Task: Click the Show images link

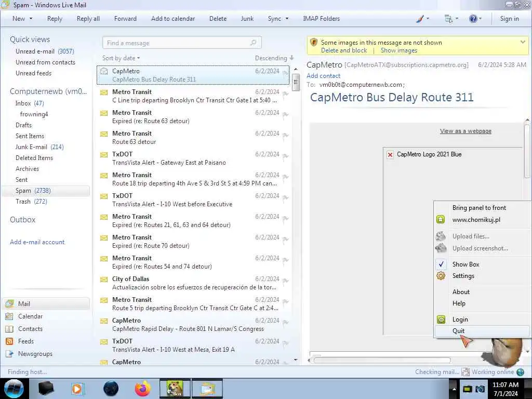Action: [x=398, y=50]
